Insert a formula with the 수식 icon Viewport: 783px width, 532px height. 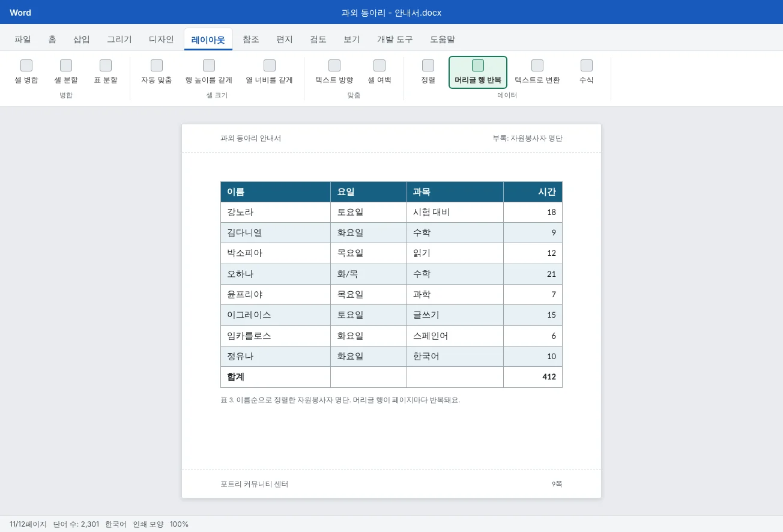coord(587,65)
